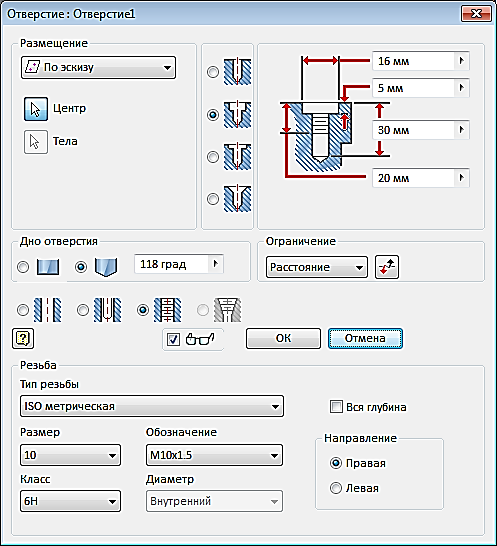497x546 pixels.
Task: Open the ISO метрическая thread type dropdown
Action: point(152,406)
